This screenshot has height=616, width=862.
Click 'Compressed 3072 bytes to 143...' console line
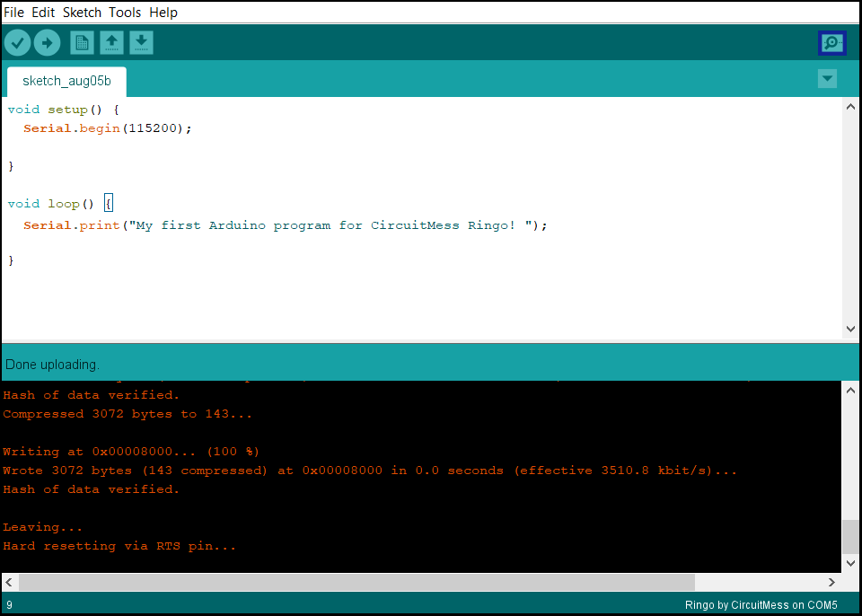point(128,414)
